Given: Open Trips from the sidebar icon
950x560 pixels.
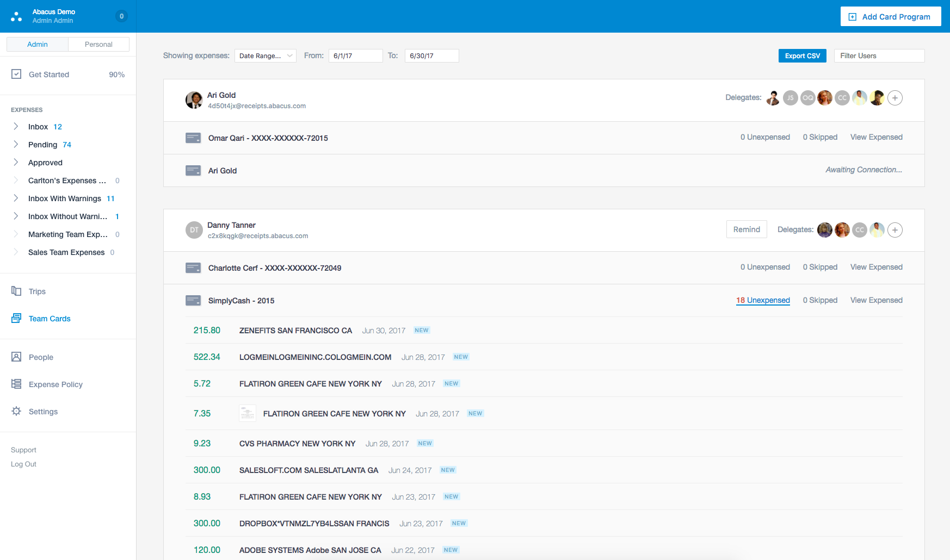Looking at the screenshot, I should [16, 291].
